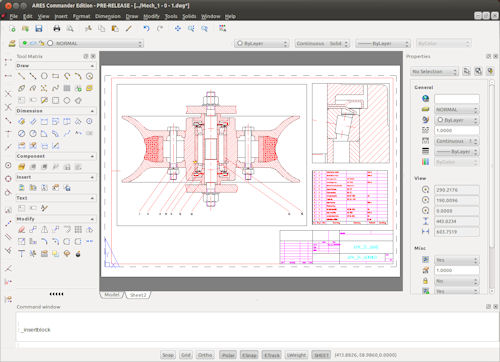Open the Dimension menu
This screenshot has width=500, height=362.
pos(108,16)
